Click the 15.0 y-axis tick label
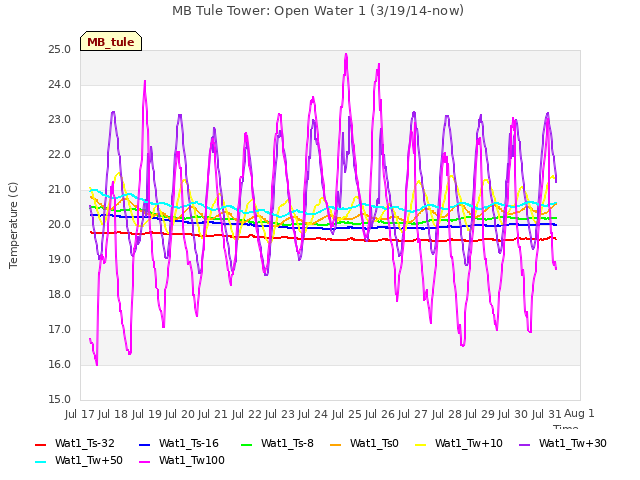Viewport: 640px width, 480px height. [60, 400]
